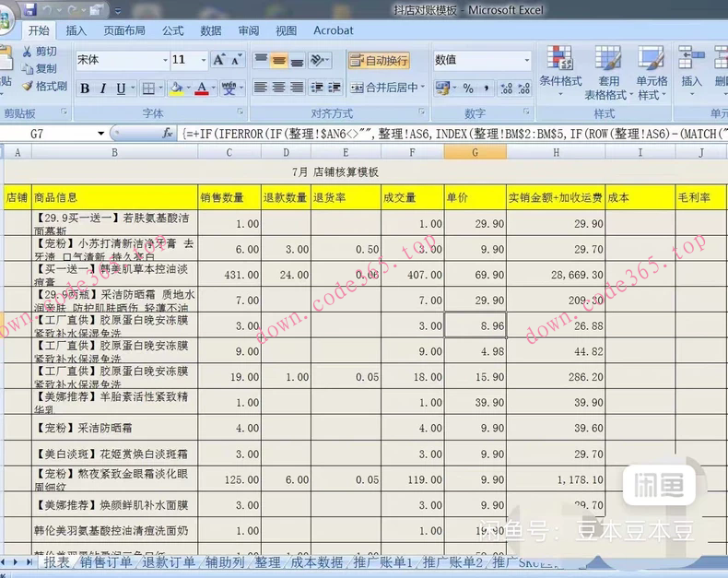Screen dimensions: 728x578
Task: Click the Cut (剪切) icon
Action: point(39,52)
